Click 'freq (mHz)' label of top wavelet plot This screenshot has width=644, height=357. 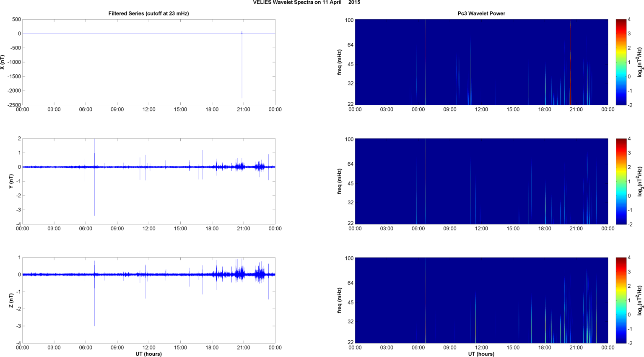click(340, 62)
